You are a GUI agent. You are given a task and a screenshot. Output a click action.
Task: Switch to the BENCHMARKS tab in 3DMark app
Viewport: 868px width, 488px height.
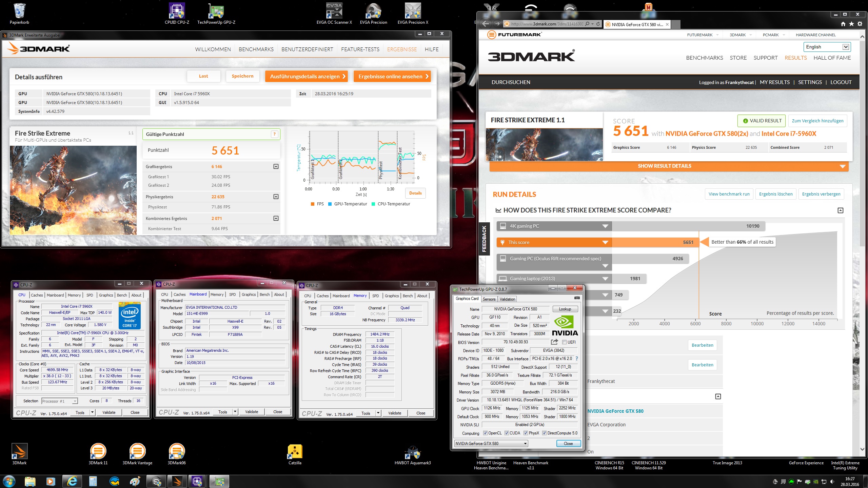click(256, 49)
